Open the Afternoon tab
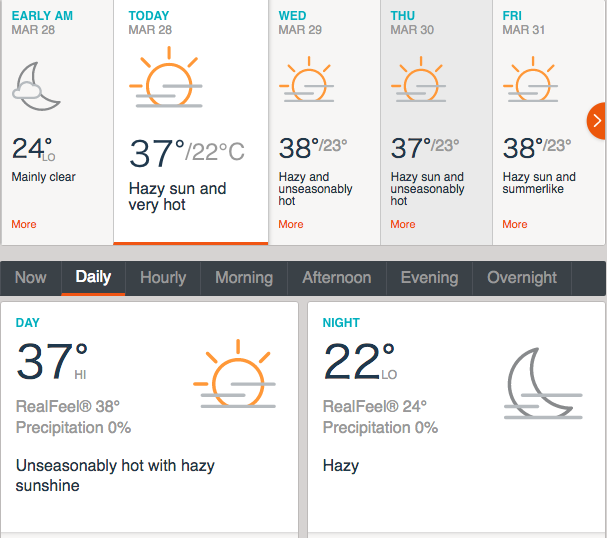Screen dimensions: 607x538 pyautogui.click(x=337, y=278)
